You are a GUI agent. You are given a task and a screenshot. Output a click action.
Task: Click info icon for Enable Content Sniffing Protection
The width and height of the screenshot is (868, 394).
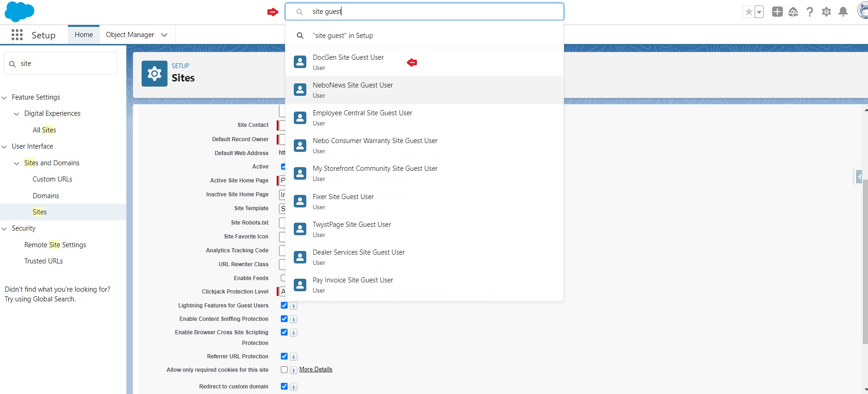point(294,319)
